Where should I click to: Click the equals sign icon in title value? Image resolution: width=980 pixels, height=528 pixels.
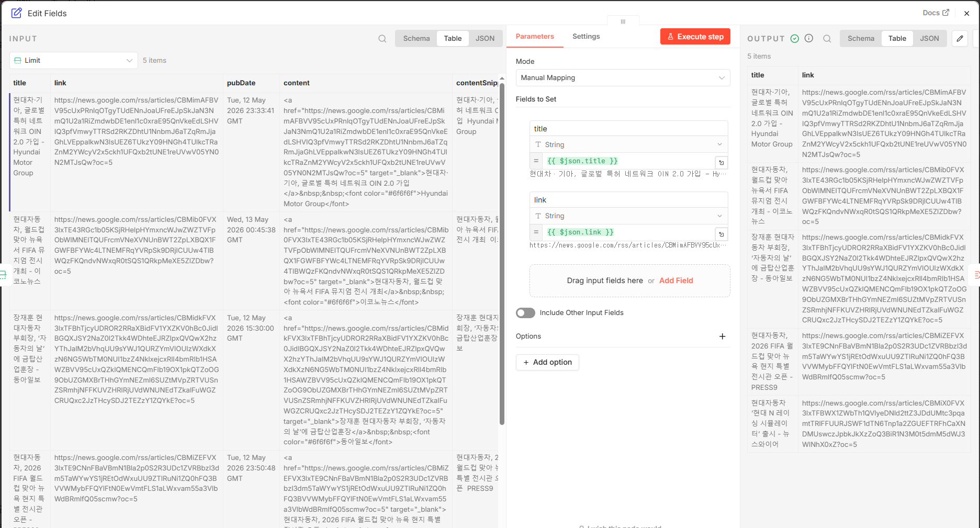[x=536, y=161]
